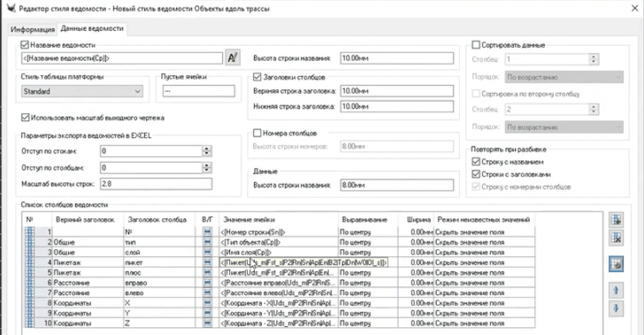Viewport: 644px width, 335px height.
Task: Open text style editor icon beside title field
Action: click(x=233, y=57)
